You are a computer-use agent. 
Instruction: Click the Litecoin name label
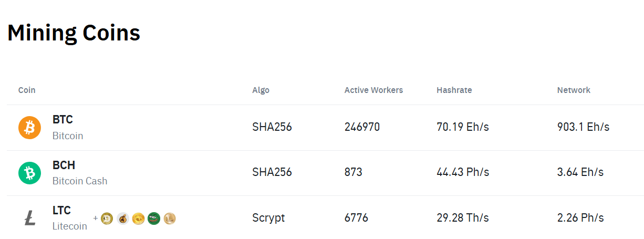tap(70, 226)
